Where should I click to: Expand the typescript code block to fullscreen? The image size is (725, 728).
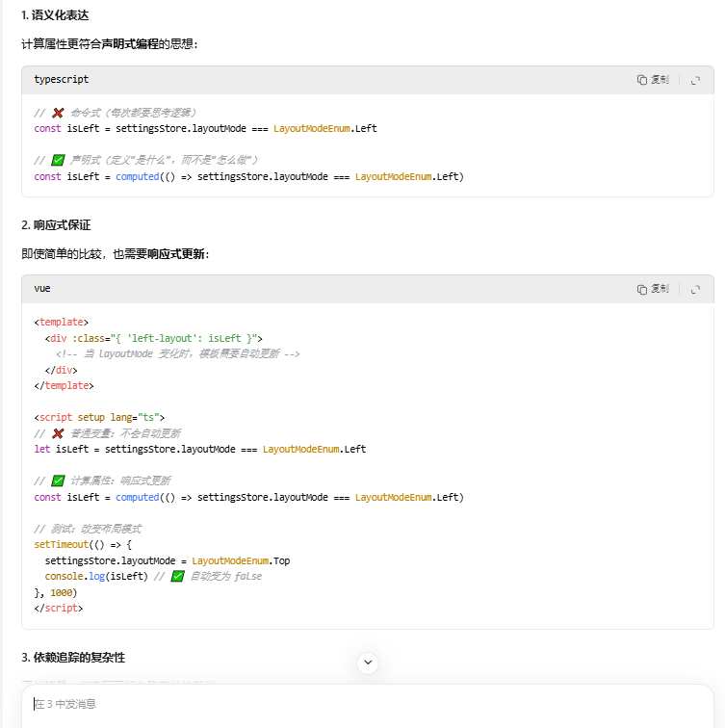pos(695,80)
